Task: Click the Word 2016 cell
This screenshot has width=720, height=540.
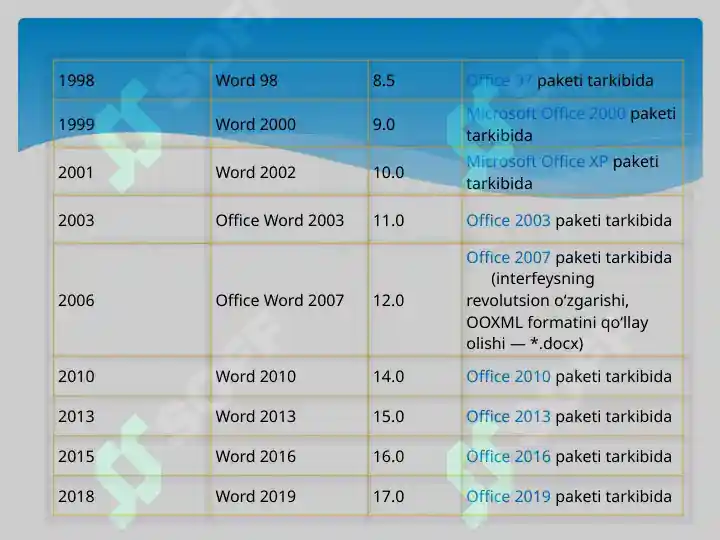Action: pos(289,456)
